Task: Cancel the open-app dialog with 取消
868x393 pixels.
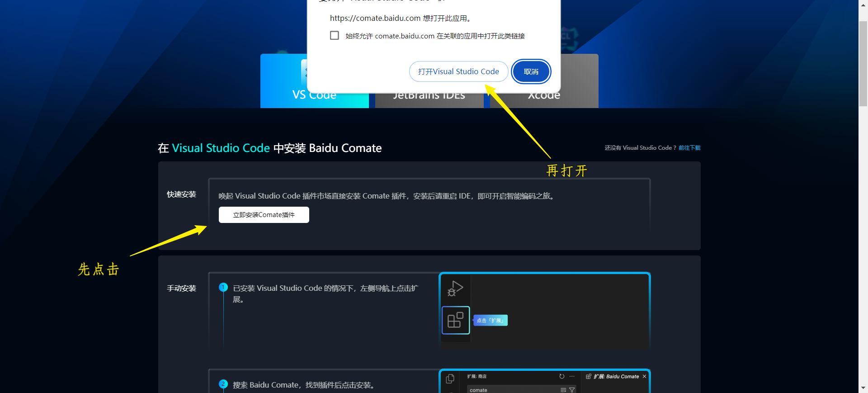Action: point(531,71)
